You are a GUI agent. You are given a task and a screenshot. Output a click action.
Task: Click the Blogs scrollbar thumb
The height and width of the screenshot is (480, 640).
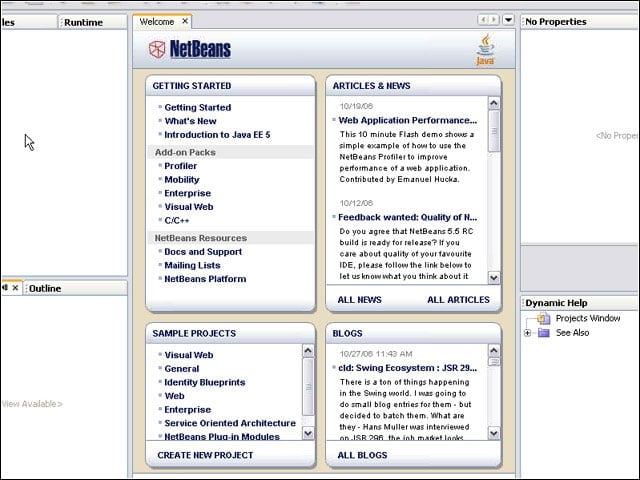tap(494, 362)
